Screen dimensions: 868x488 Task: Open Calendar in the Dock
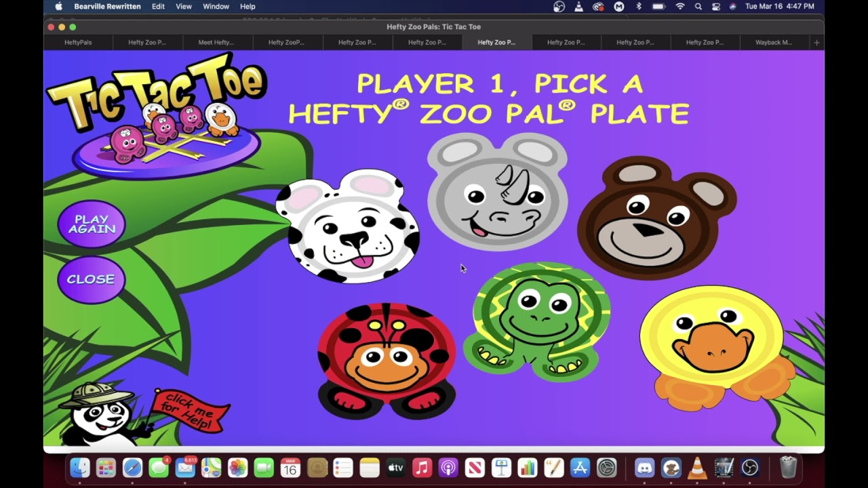pos(290,467)
